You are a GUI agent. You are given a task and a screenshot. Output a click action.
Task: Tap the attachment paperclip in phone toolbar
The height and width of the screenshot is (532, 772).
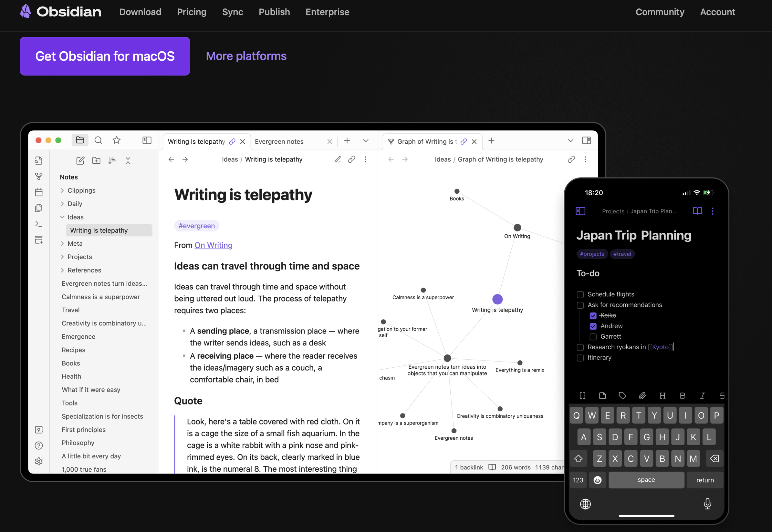click(642, 396)
